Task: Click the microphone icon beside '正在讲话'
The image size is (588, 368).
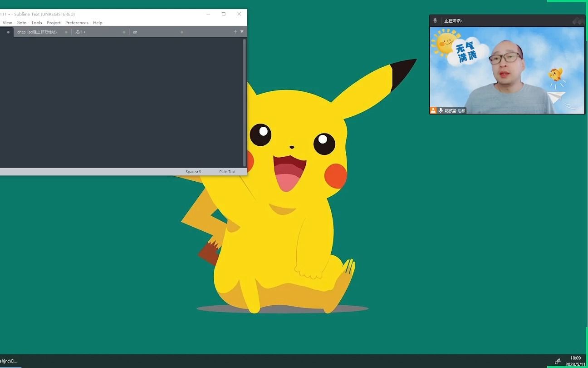Action: tap(436, 20)
